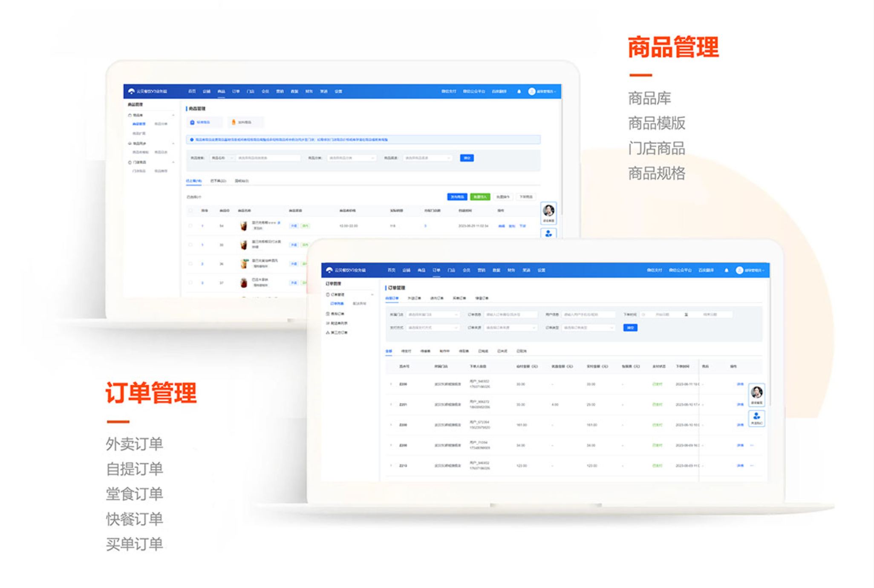Click orange bottle icon tab in product management
The image size is (874, 588).
234,122
